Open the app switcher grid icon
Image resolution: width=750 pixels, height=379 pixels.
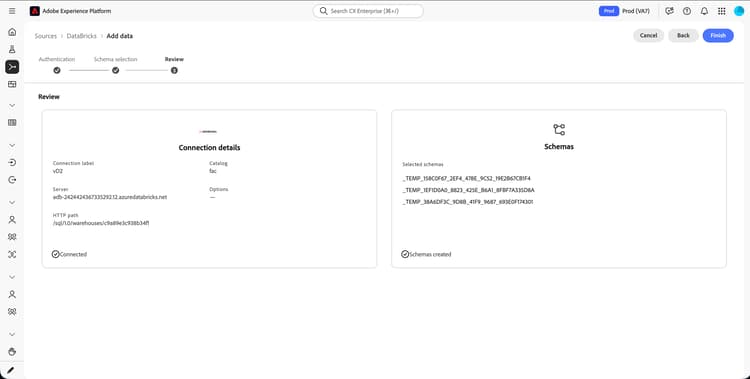point(722,11)
